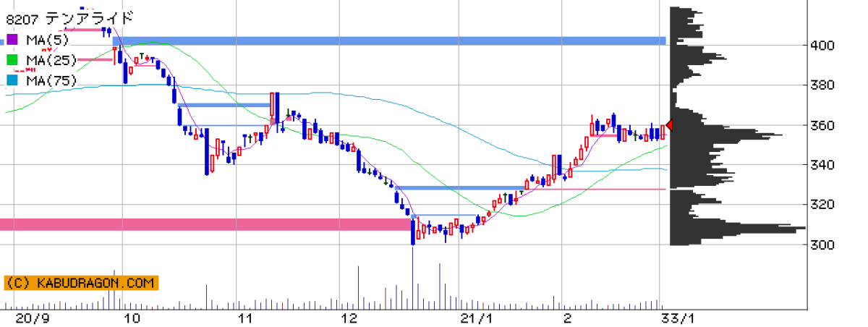The image size is (868, 327).
Task: Click the 300 price axis label
Action: coord(823,245)
